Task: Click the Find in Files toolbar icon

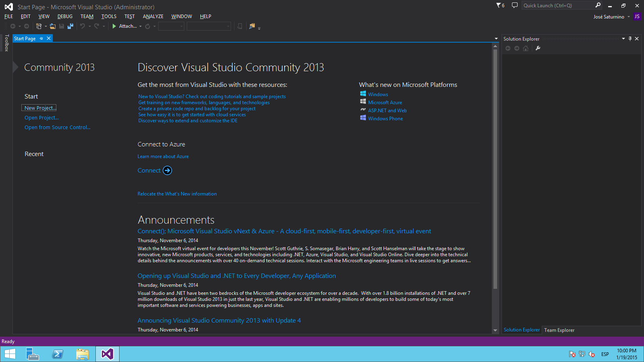Action: (x=252, y=26)
